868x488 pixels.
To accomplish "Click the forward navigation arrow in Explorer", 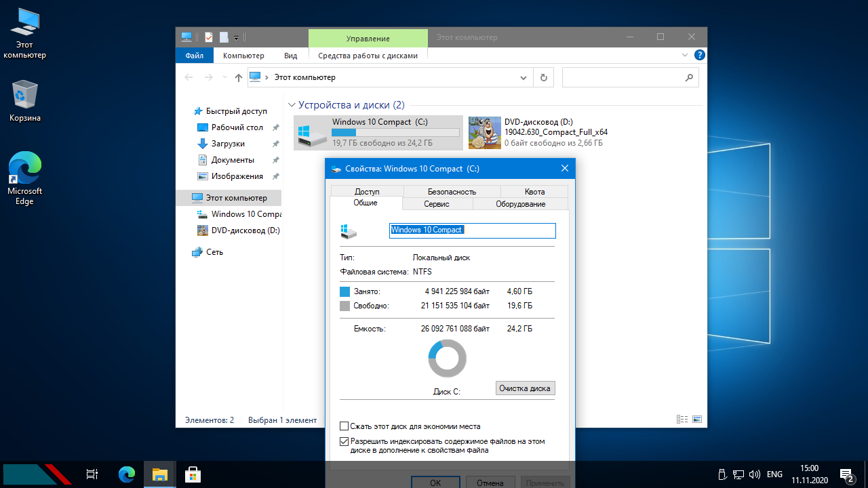I will (x=209, y=78).
